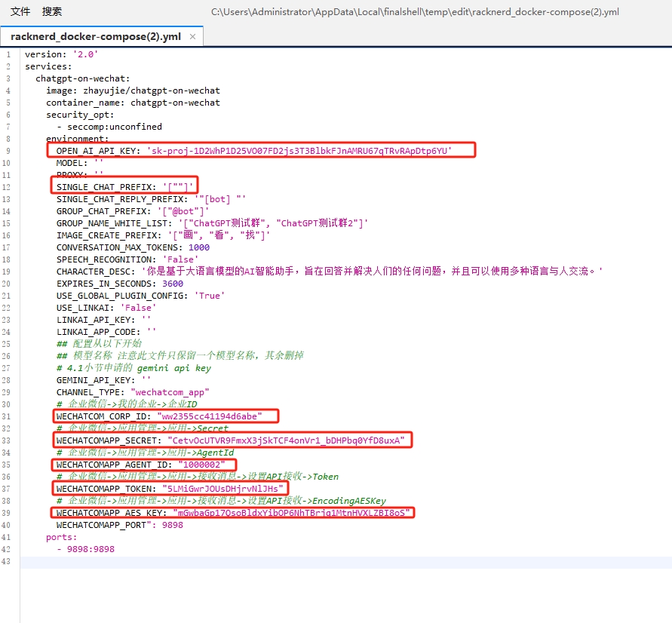Click the LINKAI_API_KEY line
672x623 pixels.
tap(103, 320)
